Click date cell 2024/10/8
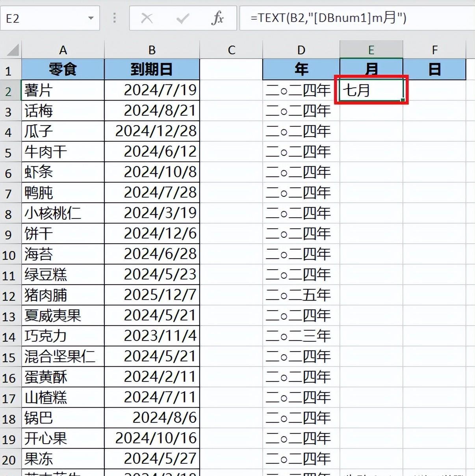 (x=152, y=172)
